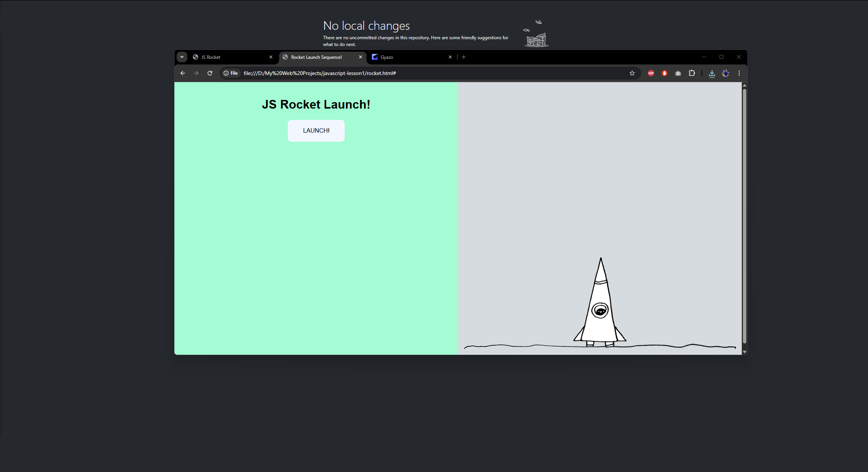Open the Extensions puzzle-piece menu
Screen dimensions: 868x472
[692, 73]
